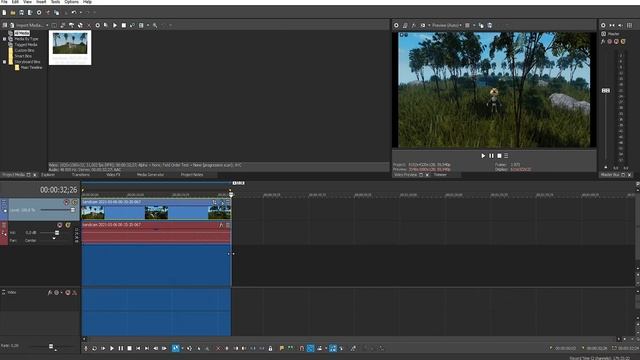Click the Open project folder icon
The height and width of the screenshot is (360, 640).
13,13
